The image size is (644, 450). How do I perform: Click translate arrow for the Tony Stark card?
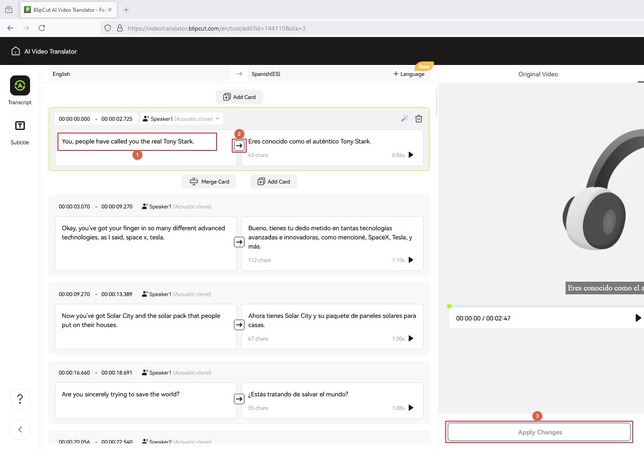tap(239, 146)
